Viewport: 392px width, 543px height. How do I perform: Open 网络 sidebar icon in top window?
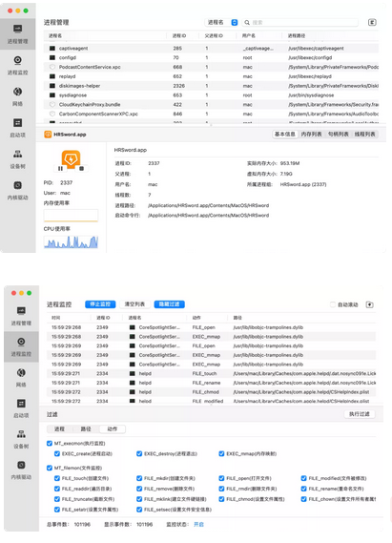18,92
